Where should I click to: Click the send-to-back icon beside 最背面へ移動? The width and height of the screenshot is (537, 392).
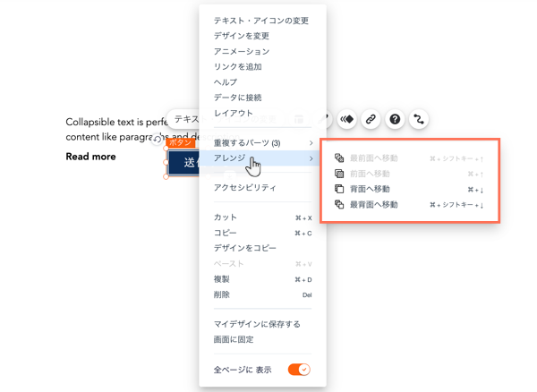[339, 205]
